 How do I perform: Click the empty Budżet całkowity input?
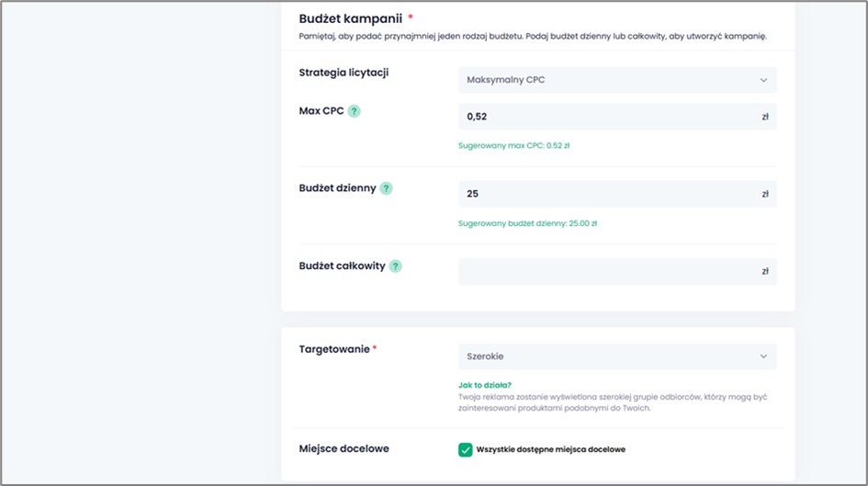(x=606, y=271)
